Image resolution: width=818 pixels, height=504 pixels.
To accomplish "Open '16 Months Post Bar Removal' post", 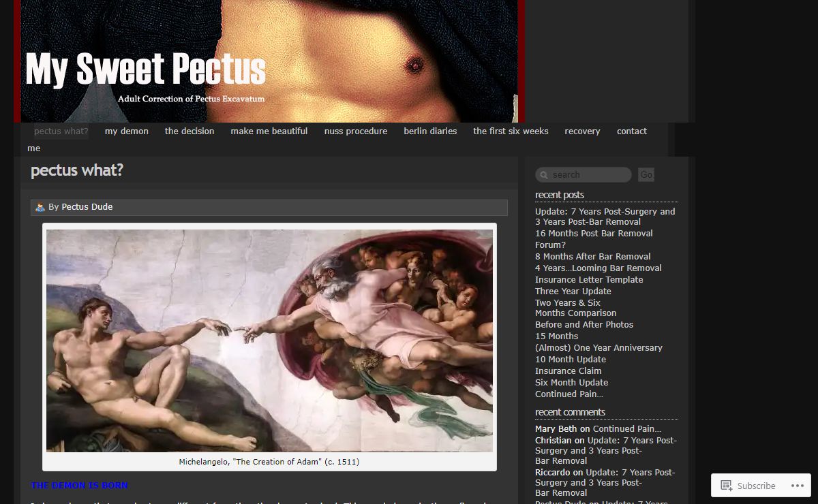I will coord(594,234).
